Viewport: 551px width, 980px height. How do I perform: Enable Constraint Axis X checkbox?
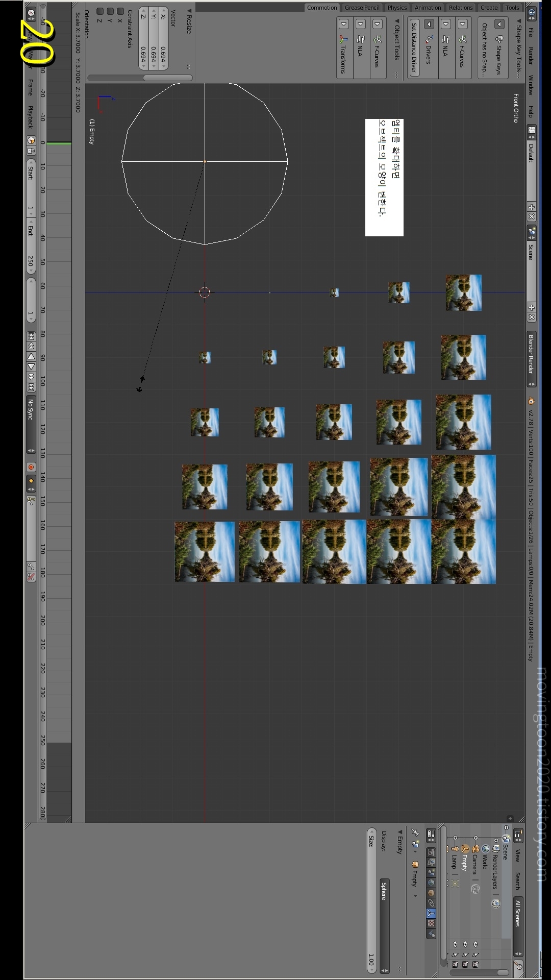point(120,11)
